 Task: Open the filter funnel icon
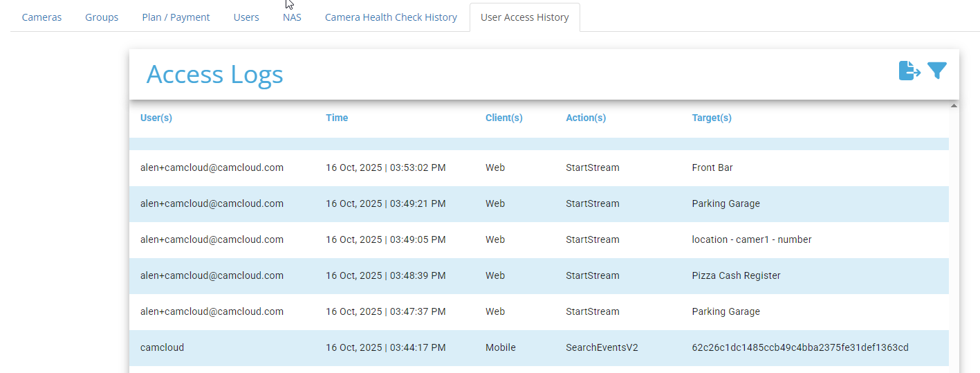pos(937,71)
